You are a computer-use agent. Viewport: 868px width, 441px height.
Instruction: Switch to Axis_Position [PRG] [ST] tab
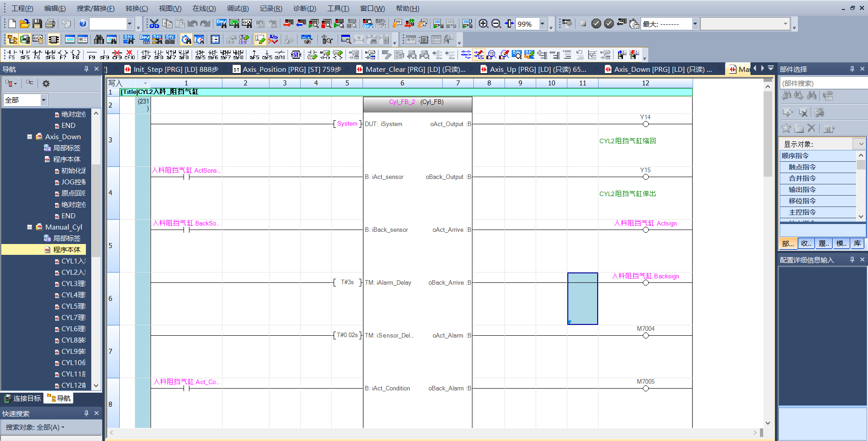[287, 69]
